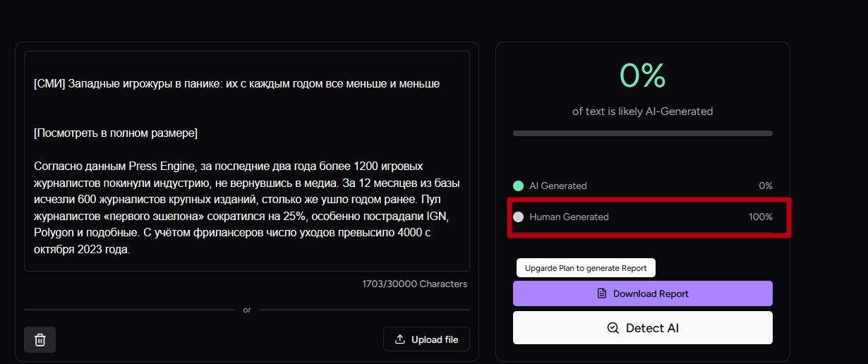Click the magnifier icon on Detect AI
Viewport: 868px width, 364px height.
tap(613, 328)
